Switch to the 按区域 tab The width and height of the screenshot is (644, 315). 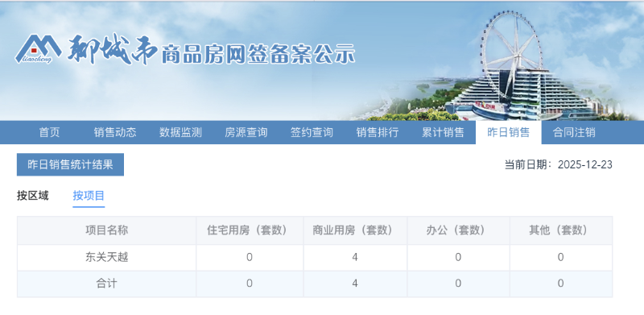pos(33,196)
